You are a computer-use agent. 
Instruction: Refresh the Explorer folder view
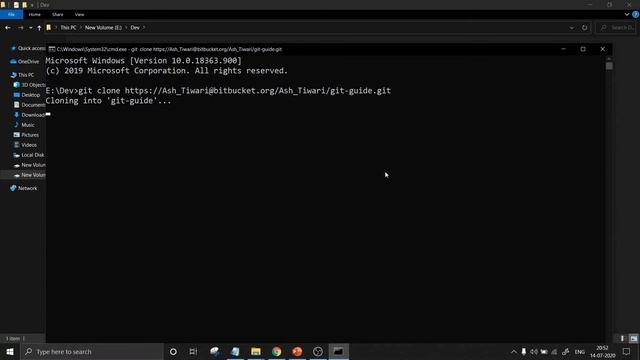tap(584, 28)
